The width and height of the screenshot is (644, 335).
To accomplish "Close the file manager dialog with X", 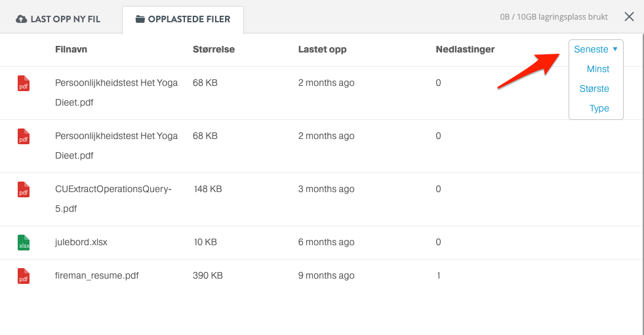I will 629,16.
